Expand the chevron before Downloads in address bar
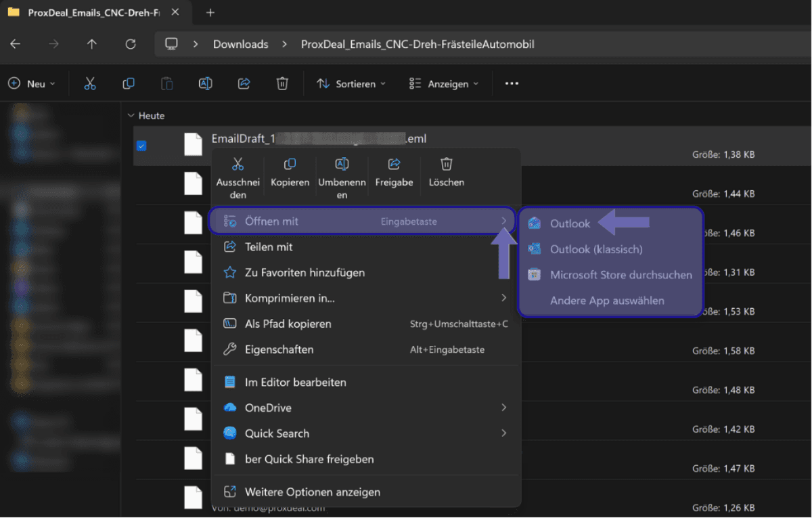The image size is (812, 518). coord(196,44)
